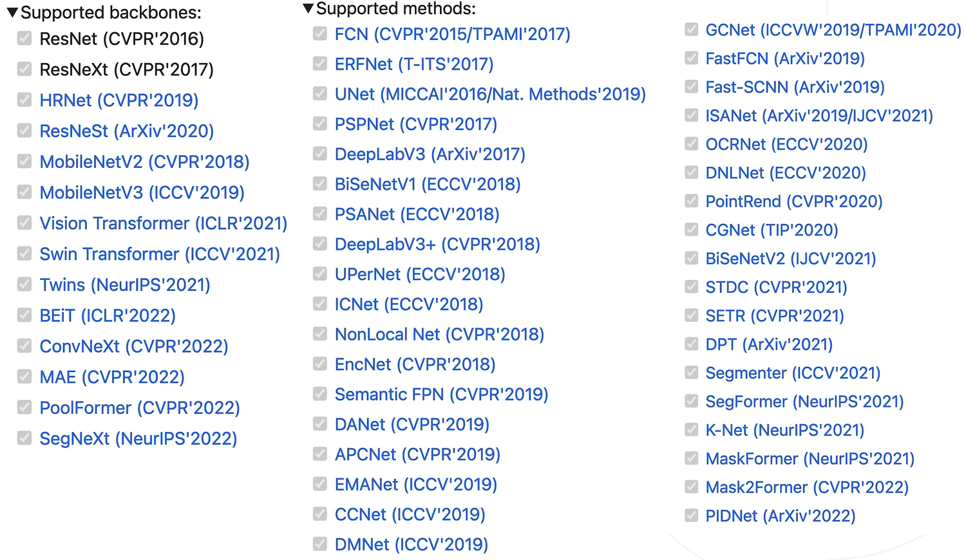
Task: Uncheck the FCN checkbox
Action: pos(320,33)
